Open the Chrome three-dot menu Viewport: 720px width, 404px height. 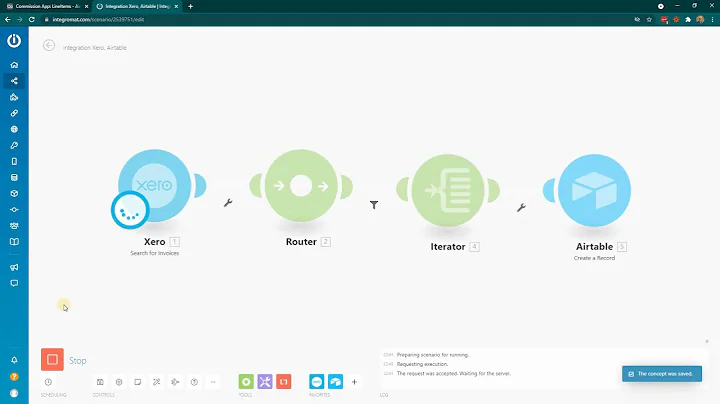point(712,20)
